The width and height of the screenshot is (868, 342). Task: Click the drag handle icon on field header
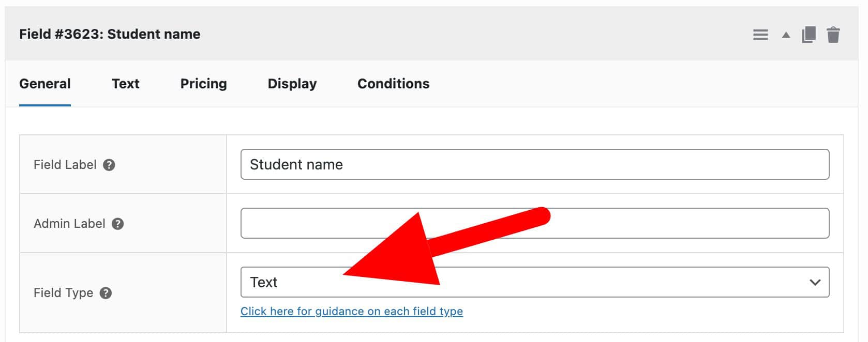click(x=760, y=34)
